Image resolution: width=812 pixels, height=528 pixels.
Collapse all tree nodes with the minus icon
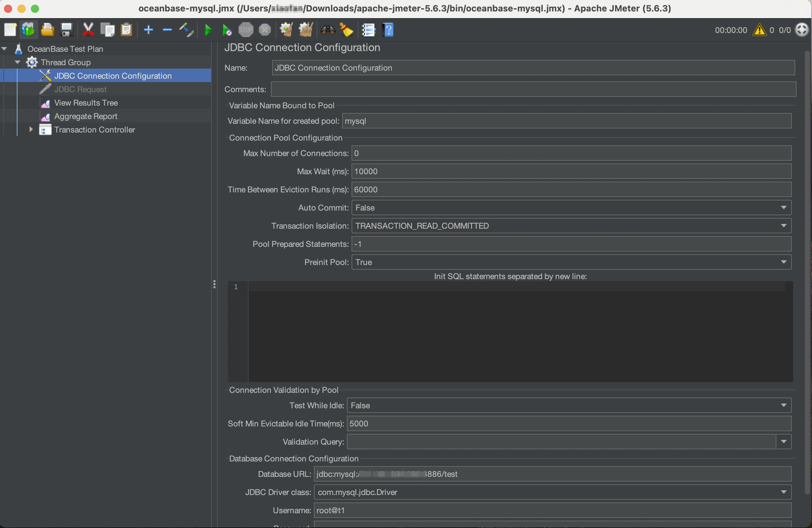pyautogui.click(x=167, y=30)
